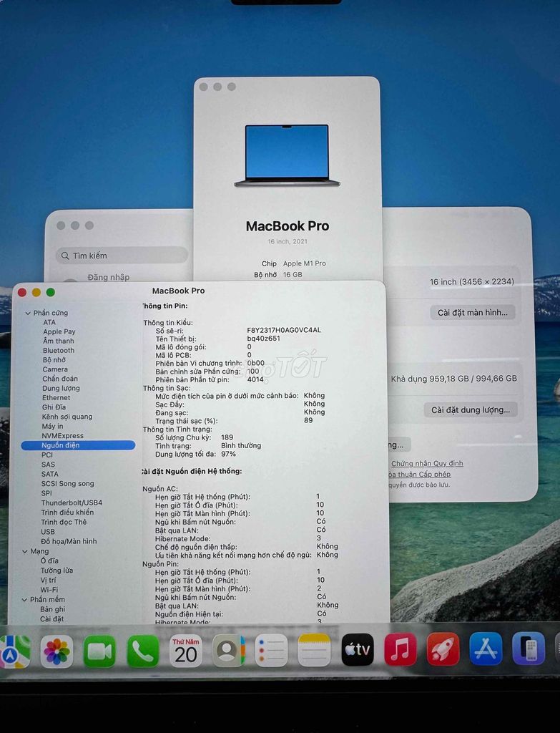
Task: Select Bản ghi under Phần mềm
Action: 52,610
